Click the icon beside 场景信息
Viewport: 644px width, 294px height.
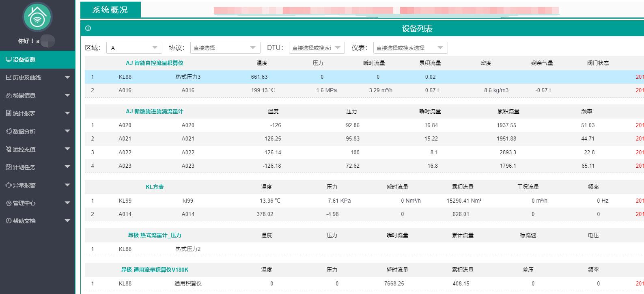8,95
